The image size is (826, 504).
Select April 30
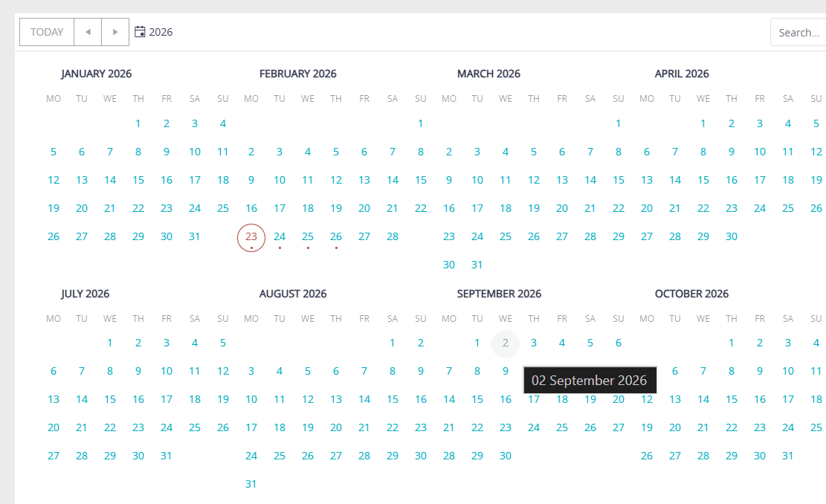pos(731,237)
